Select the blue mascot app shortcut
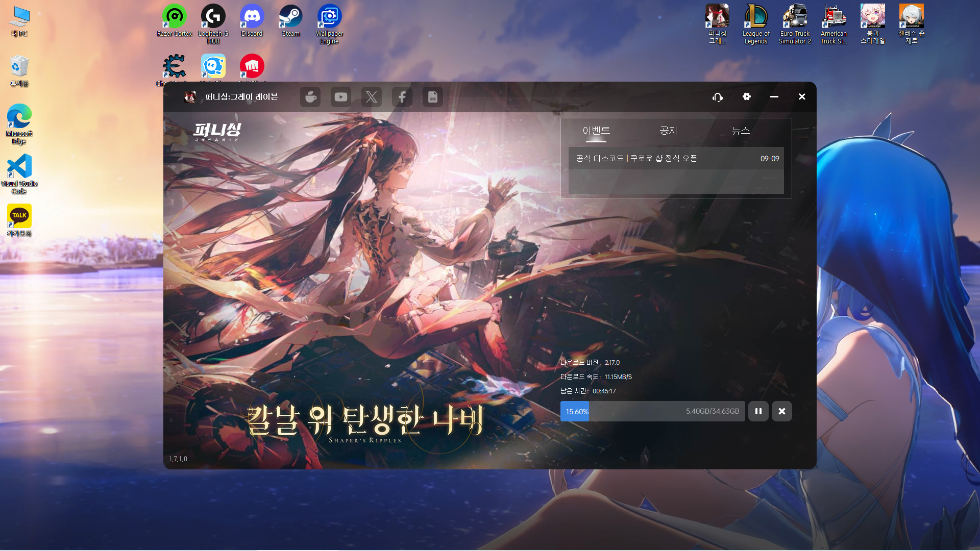 [x=213, y=67]
